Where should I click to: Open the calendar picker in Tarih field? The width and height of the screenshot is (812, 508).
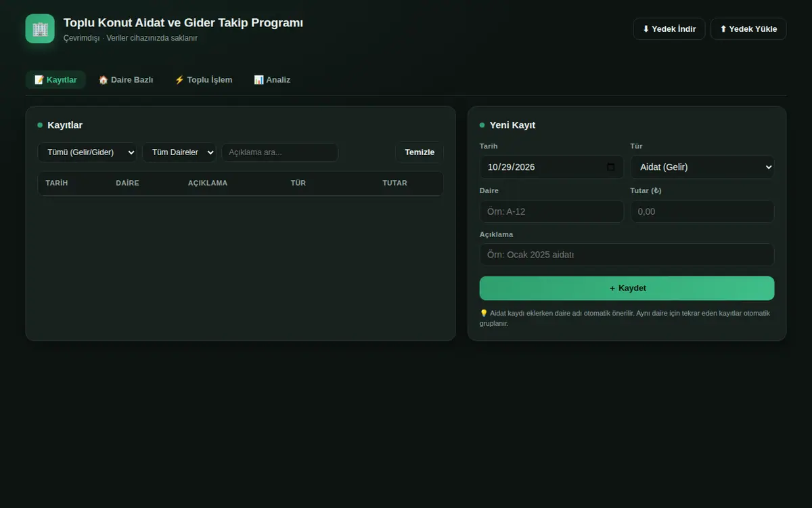click(610, 167)
